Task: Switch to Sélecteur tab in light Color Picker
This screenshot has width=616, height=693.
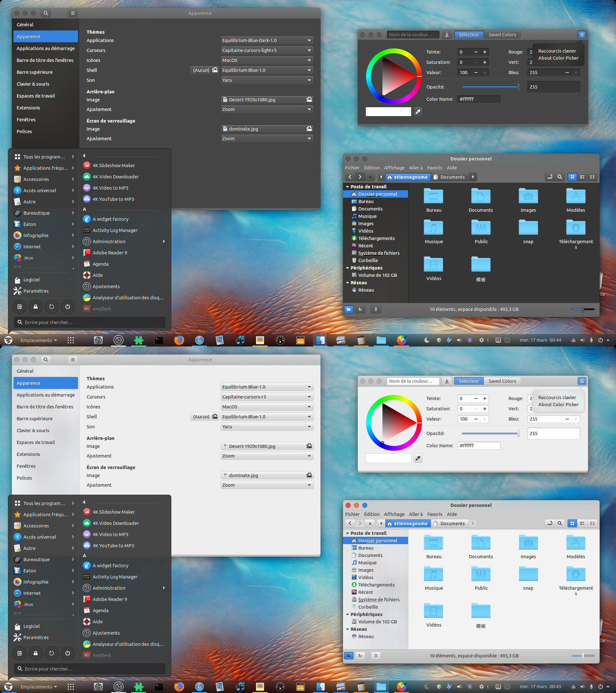Action: point(468,381)
